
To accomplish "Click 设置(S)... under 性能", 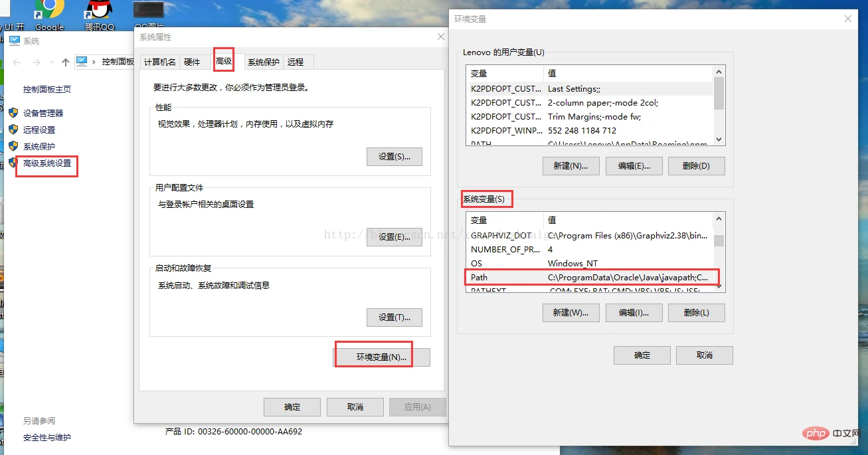I will coord(394,157).
